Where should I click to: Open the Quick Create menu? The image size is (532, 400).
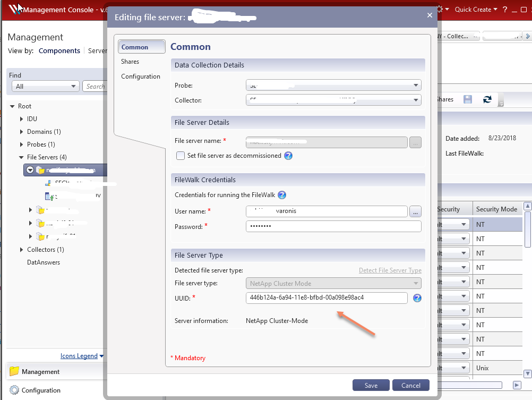pyautogui.click(x=476, y=10)
